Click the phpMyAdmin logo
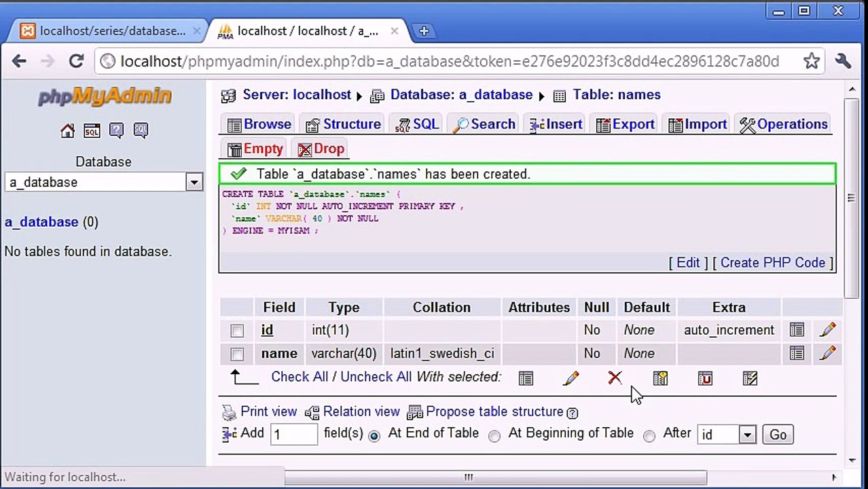868x489 pixels. click(104, 96)
